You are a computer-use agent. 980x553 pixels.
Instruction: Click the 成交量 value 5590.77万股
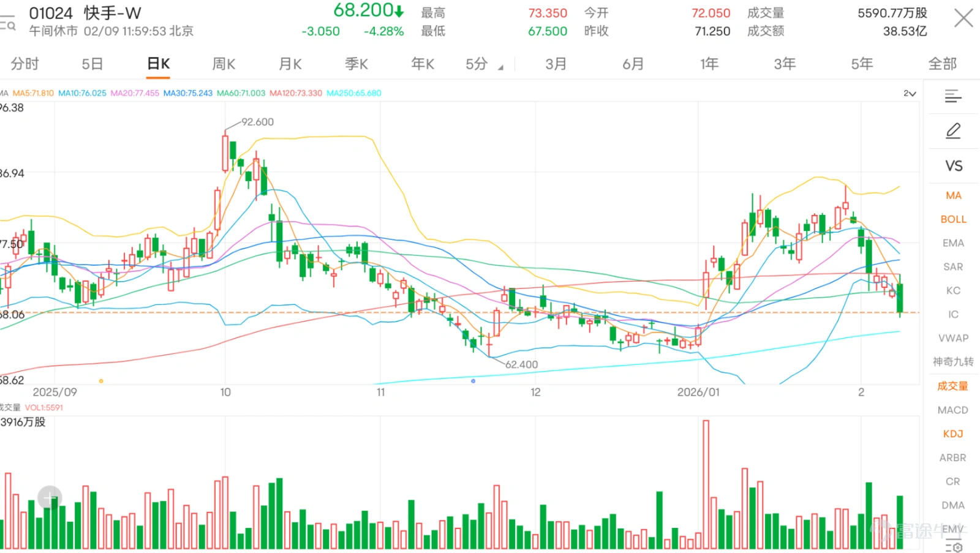click(x=892, y=13)
